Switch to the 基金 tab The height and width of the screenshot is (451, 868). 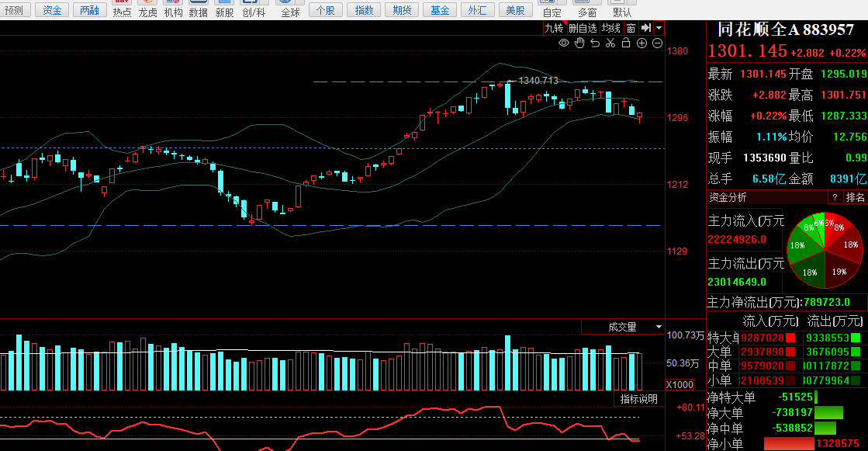[440, 10]
